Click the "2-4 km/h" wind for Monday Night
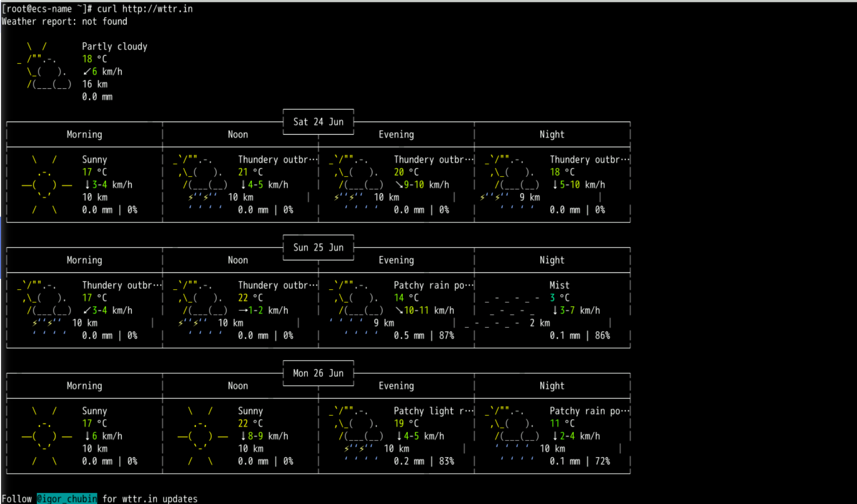Screen dimensions: 857x504 (575, 436)
